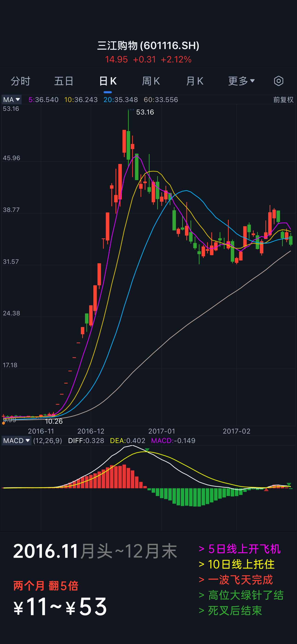Switch to the 分时 tab
Screen dimensions: 297x644
point(20,81)
